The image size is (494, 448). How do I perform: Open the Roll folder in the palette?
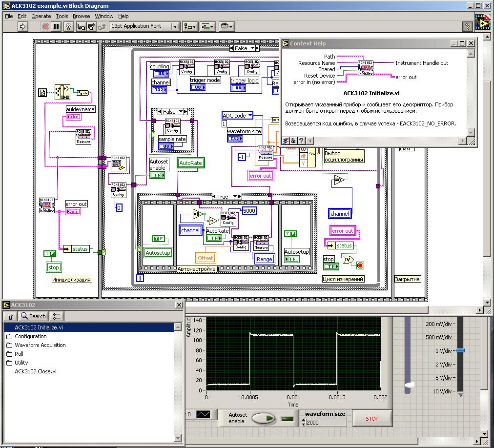[15, 354]
